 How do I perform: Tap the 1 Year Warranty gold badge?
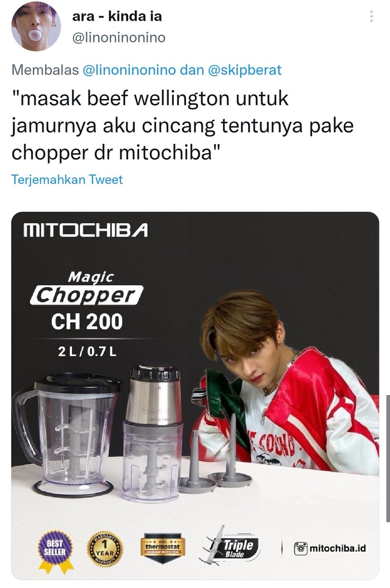(x=105, y=549)
